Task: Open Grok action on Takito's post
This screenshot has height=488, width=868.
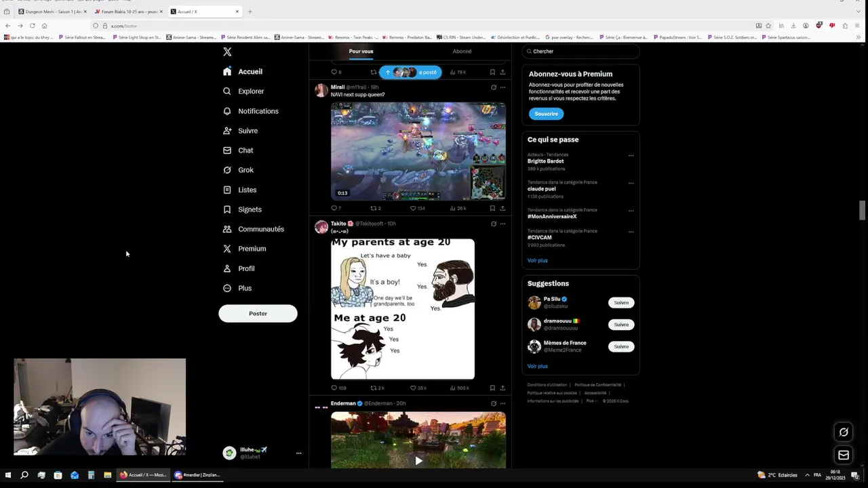Action: [x=493, y=224]
